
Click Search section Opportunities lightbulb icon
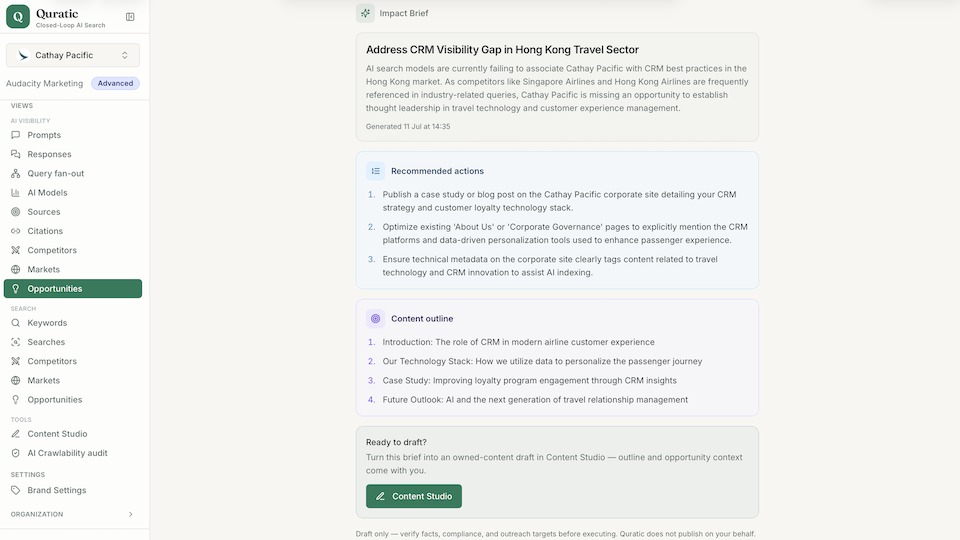[16, 400]
